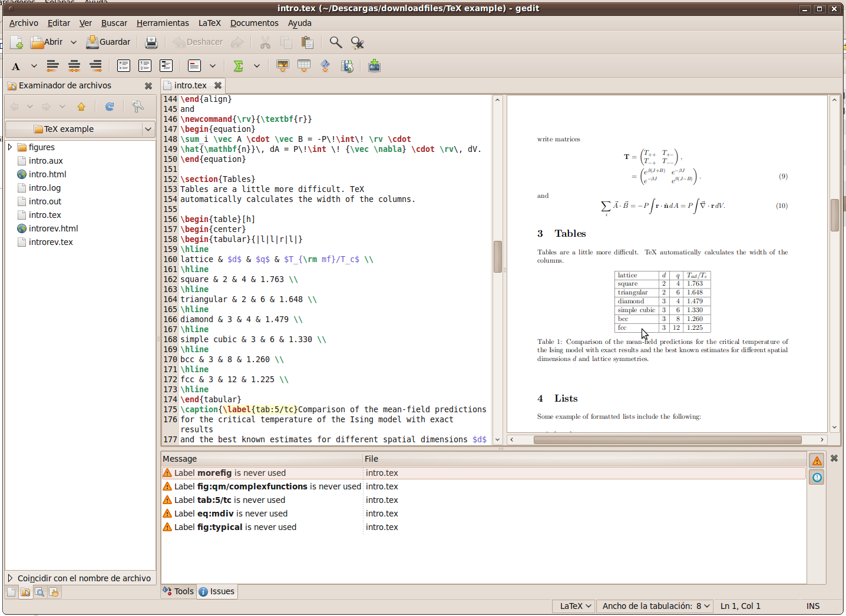Viewport: 846px width, 616px height.
Task: Center-align text using the toolbar icon
Action: click(x=74, y=66)
